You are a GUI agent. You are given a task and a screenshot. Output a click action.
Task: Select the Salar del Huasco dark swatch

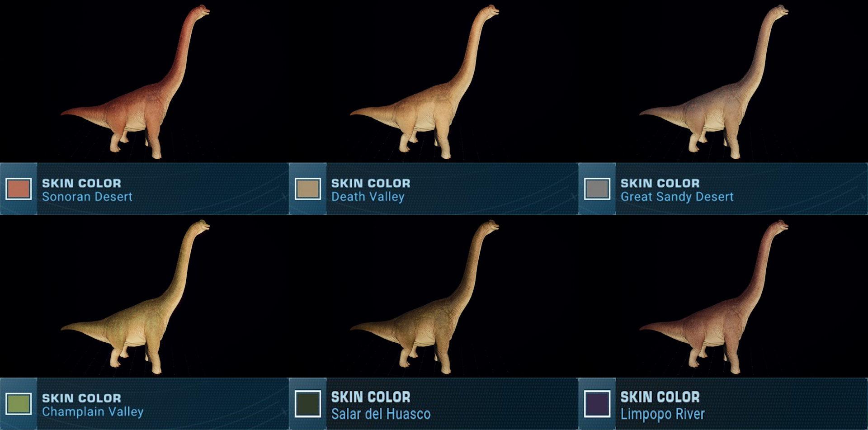click(308, 404)
